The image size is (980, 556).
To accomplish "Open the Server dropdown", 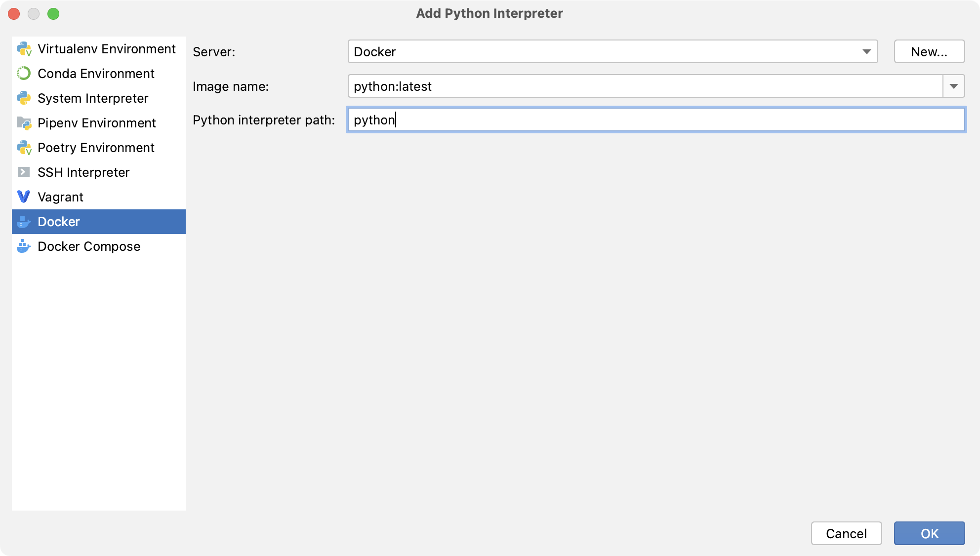I will click(867, 51).
